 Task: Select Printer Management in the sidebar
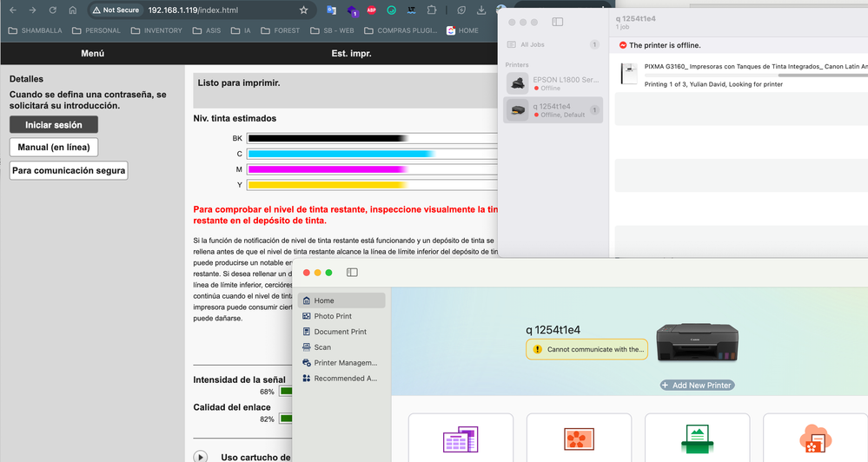pos(345,363)
